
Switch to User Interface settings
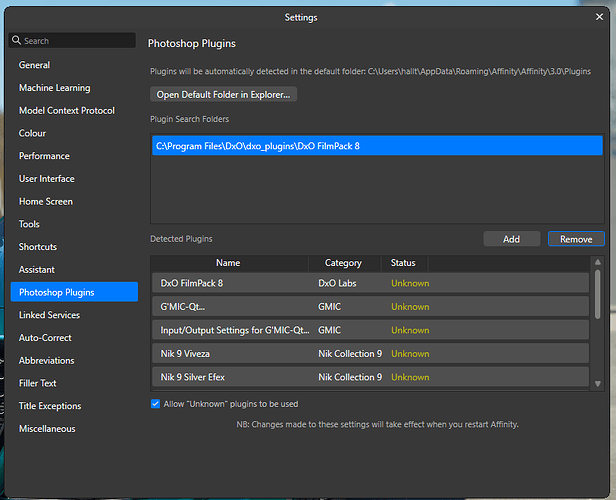point(47,179)
